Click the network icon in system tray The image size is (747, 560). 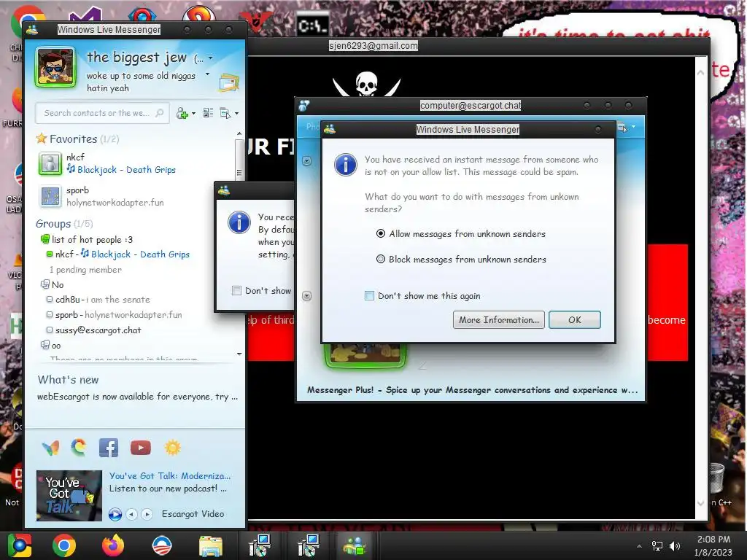pyautogui.click(x=657, y=546)
